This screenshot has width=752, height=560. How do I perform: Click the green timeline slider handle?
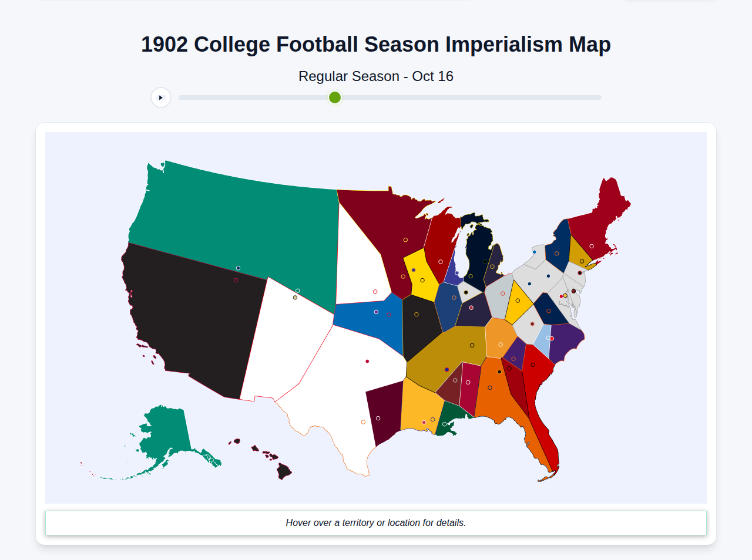tap(334, 97)
